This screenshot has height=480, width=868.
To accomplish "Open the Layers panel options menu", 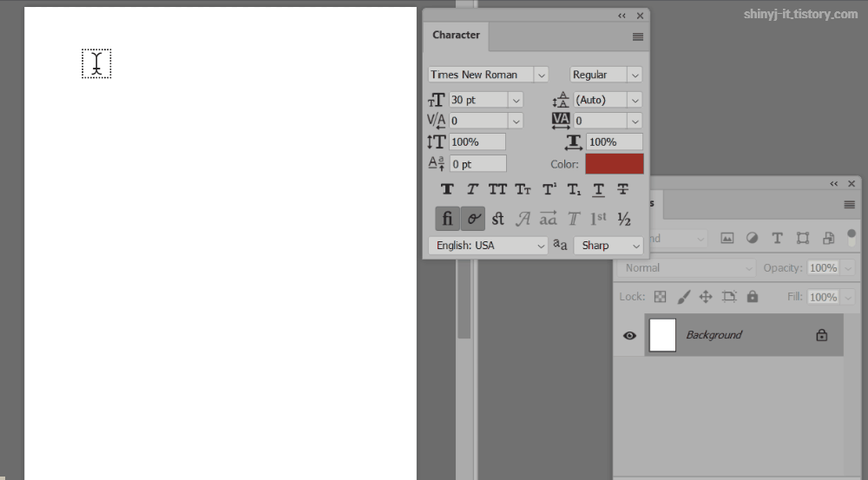I will (x=849, y=205).
